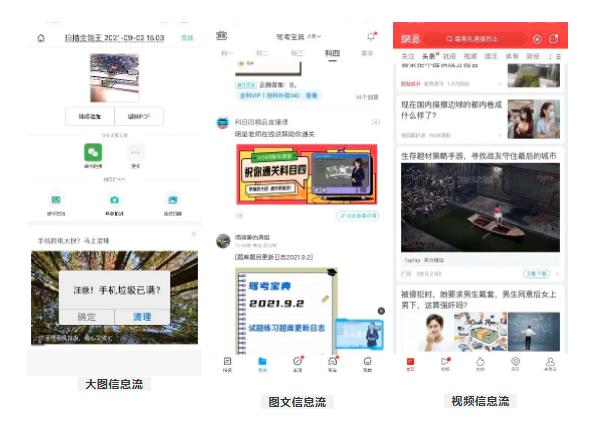Viewport: 590px width, 427px height.
Task: Expand the city dropdown beside app title
Action: pyautogui.click(x=314, y=36)
